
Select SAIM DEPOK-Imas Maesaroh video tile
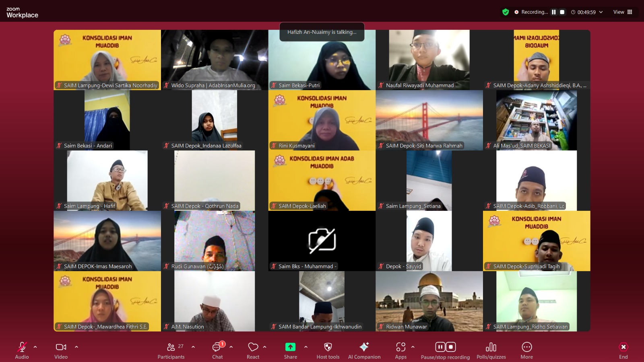coord(107,241)
